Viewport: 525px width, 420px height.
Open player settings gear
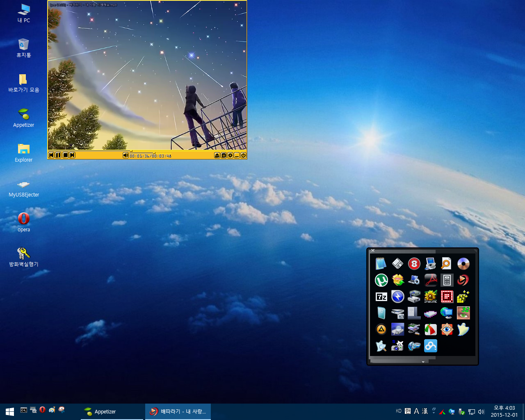pyautogui.click(x=230, y=155)
